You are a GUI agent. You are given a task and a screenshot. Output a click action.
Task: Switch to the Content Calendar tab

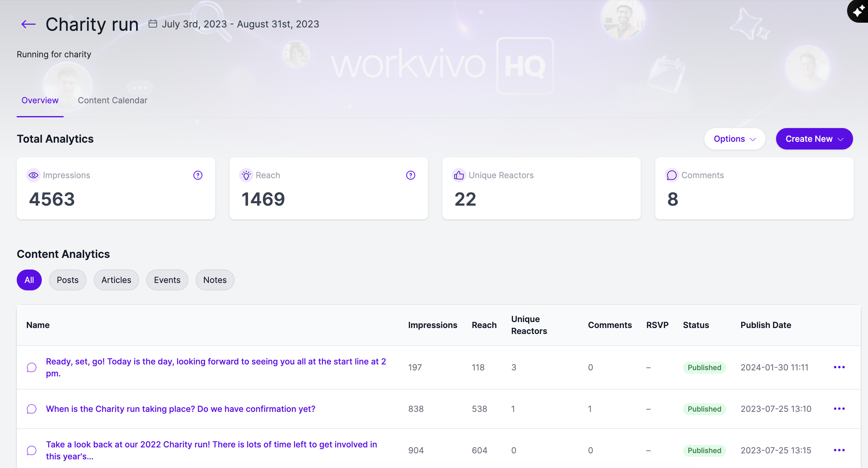coord(113,100)
